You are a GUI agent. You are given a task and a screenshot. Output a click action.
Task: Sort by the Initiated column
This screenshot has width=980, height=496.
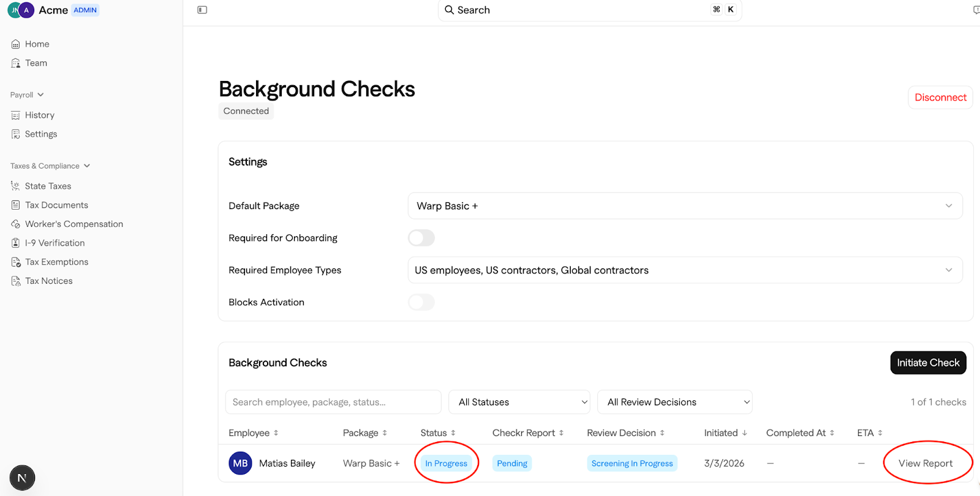725,433
